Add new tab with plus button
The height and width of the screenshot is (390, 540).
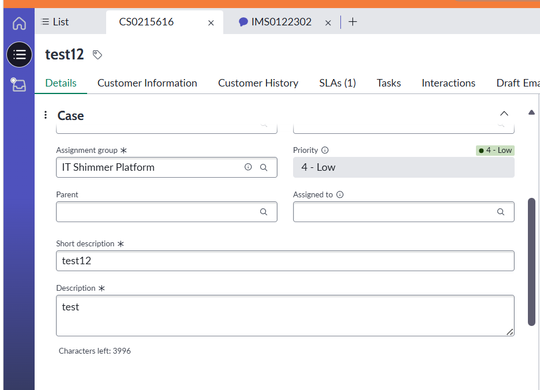tap(352, 22)
